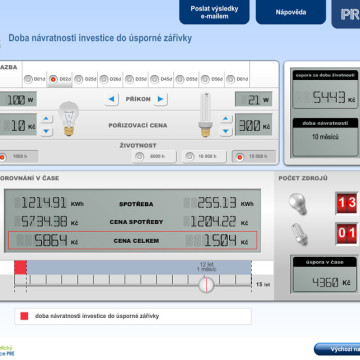The image size is (360, 360).
Task: Decrease Příkon with the left arrow
Action: 111,99
